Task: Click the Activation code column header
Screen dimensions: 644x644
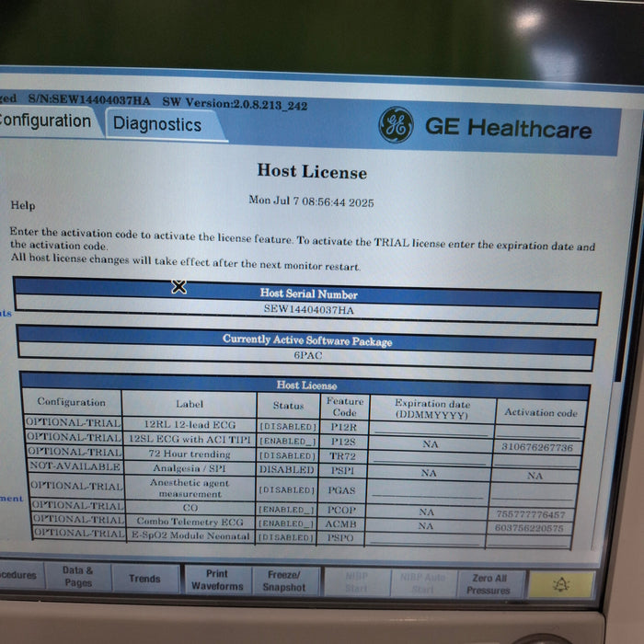Action: click(x=541, y=412)
